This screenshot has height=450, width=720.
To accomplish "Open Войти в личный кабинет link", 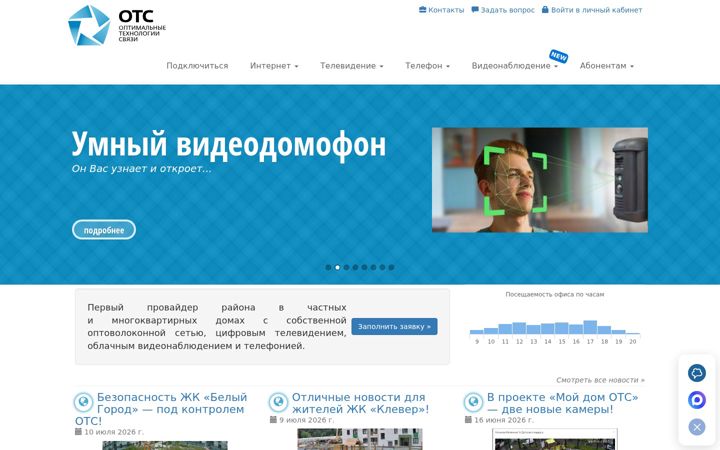I will click(x=596, y=10).
